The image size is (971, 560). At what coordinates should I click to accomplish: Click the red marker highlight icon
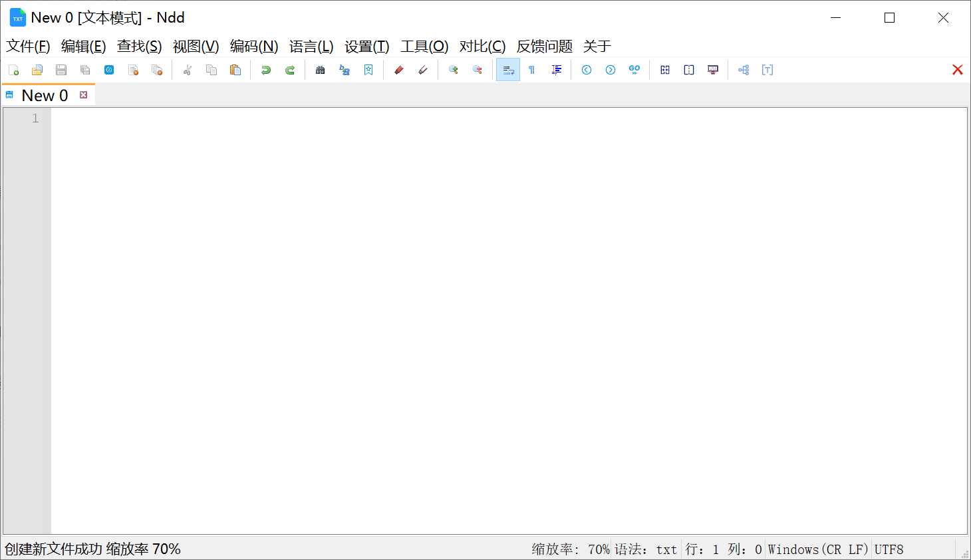399,70
